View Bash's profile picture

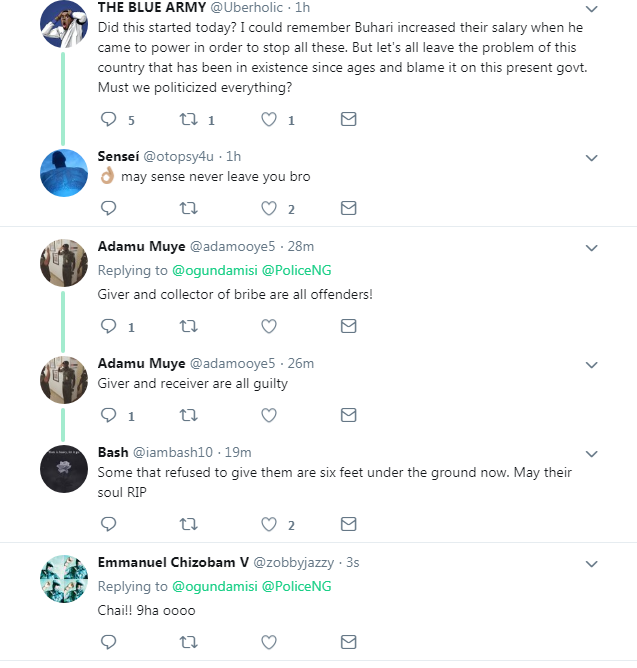64,467
